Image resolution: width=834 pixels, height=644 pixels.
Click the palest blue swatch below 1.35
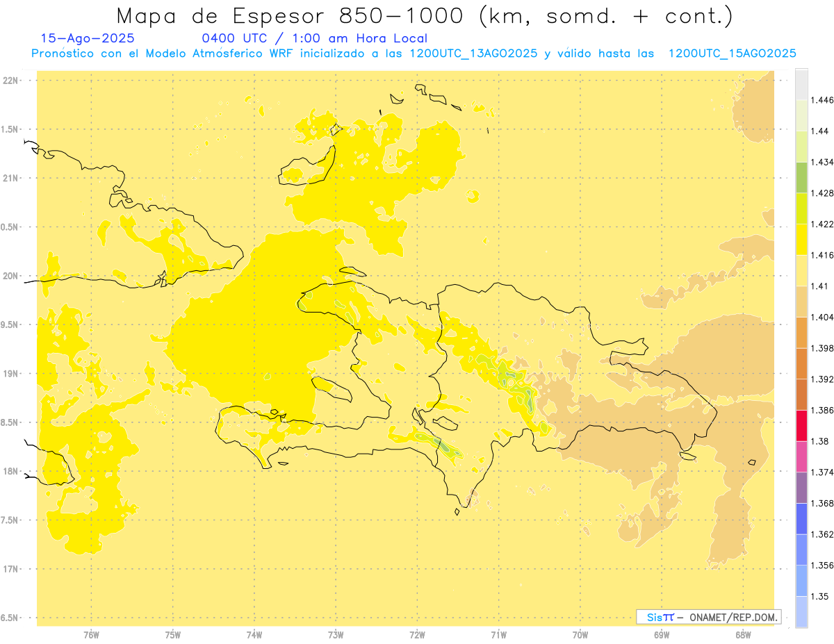coord(801,611)
